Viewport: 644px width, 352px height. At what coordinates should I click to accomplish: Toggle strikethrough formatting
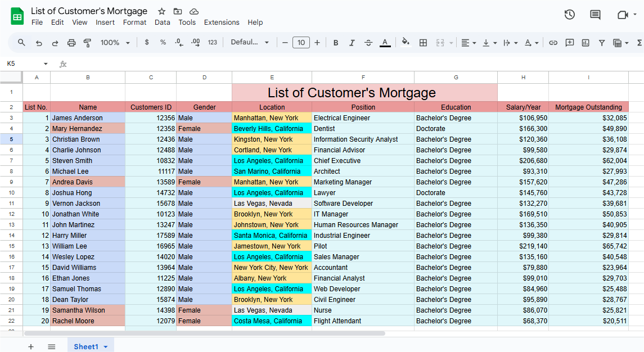tap(368, 43)
